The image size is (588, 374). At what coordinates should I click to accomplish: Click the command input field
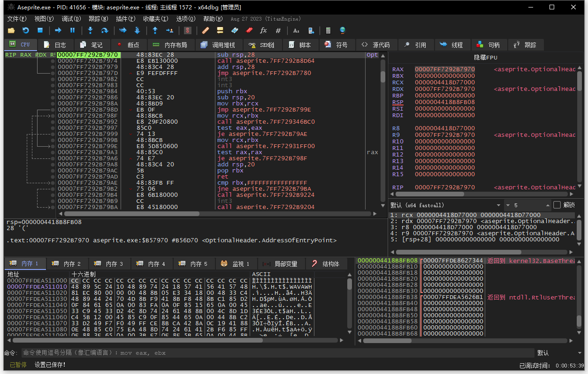pyautogui.click(x=278, y=353)
